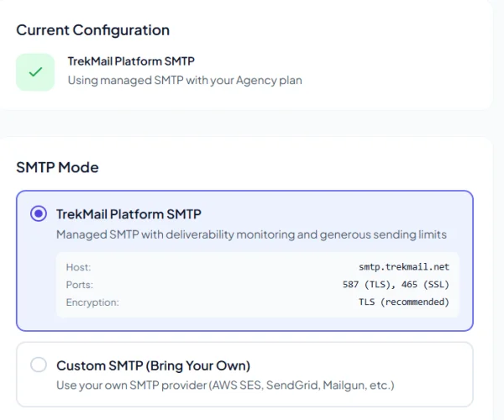Click the 'Custom SMTP (Bring Your Own)' option title

pos(154,365)
